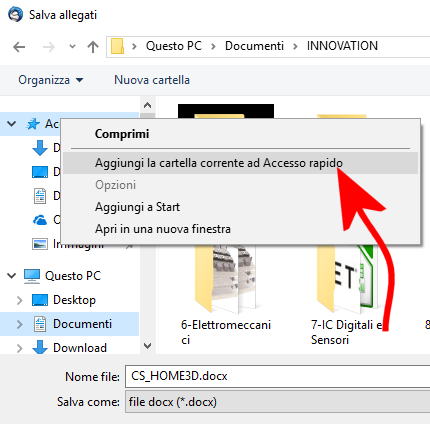Click the Questo PC computer icon

[x=32, y=276]
